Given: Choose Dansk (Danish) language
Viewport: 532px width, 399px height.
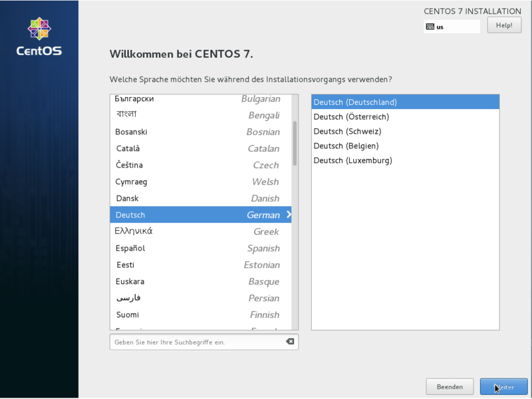Looking at the screenshot, I should coord(201,198).
